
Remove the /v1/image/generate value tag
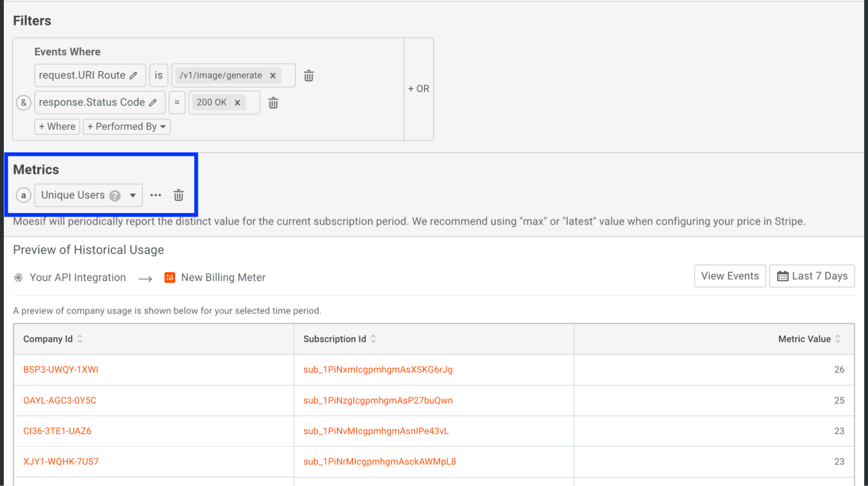(x=273, y=76)
